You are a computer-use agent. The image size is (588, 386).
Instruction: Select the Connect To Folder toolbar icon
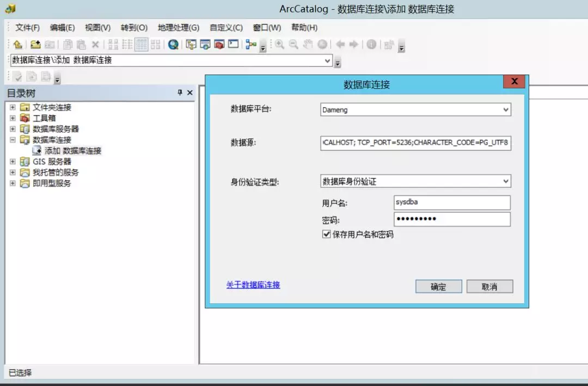click(33, 45)
